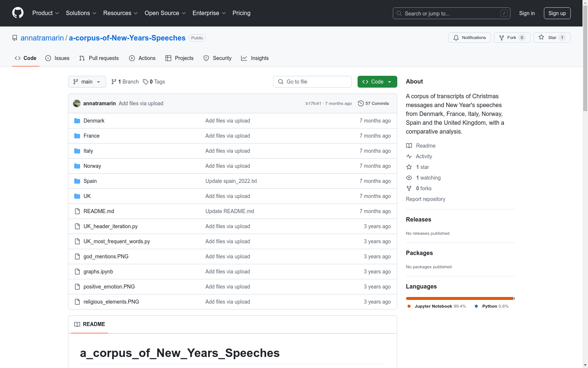Screen dimensions: 588x368
Task: Click the graphs.ipynb file icon
Action: [77, 272]
